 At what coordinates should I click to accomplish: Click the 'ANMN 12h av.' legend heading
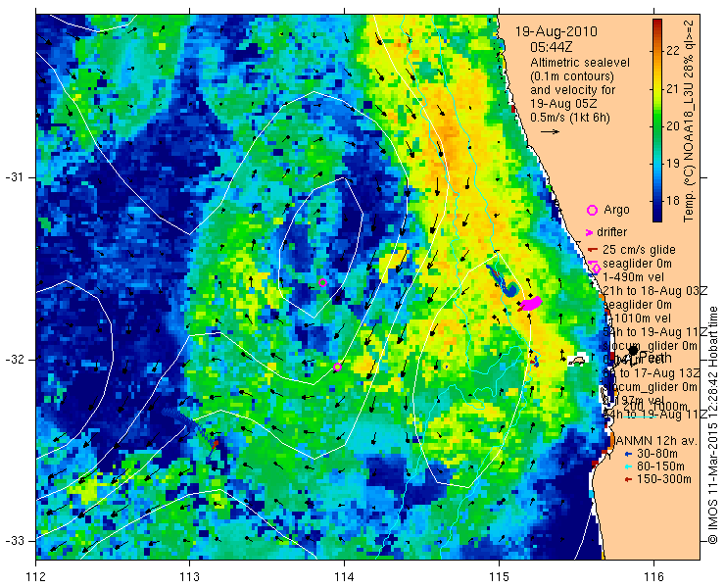pos(653,440)
